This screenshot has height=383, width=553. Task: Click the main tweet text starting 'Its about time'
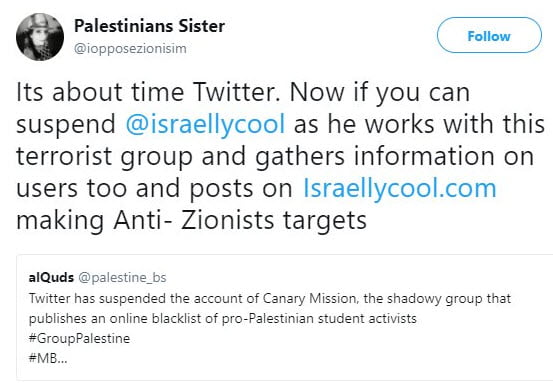pos(280,156)
